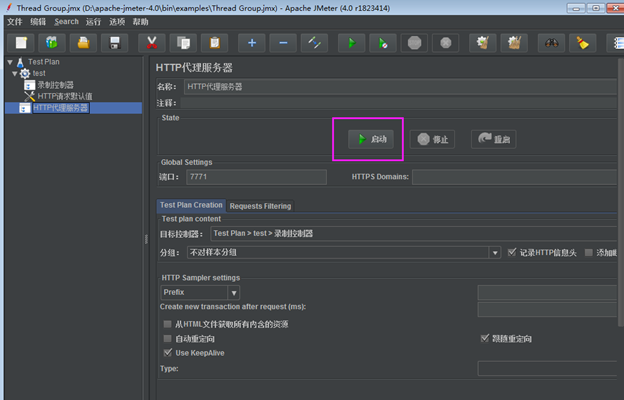Click the Clear All results icon
This screenshot has width=624, height=400.
pos(514,43)
